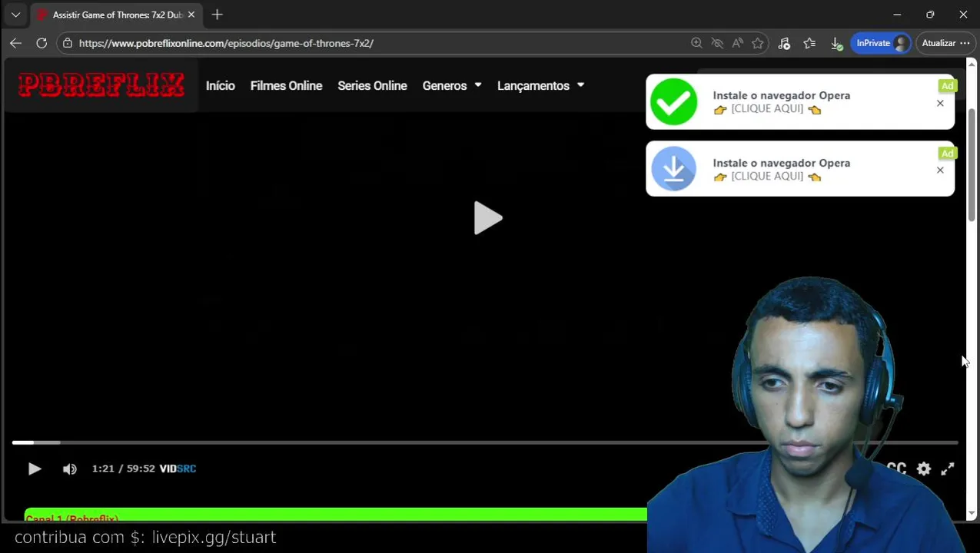Open the media control music icon
The width and height of the screenshot is (980, 553).
coord(784,43)
